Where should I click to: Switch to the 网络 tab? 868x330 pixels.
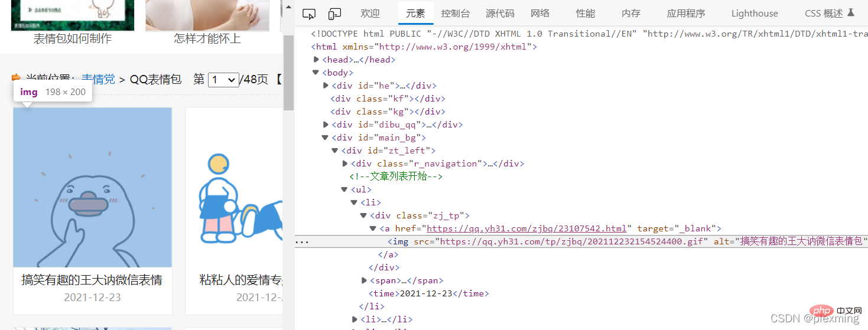point(540,14)
